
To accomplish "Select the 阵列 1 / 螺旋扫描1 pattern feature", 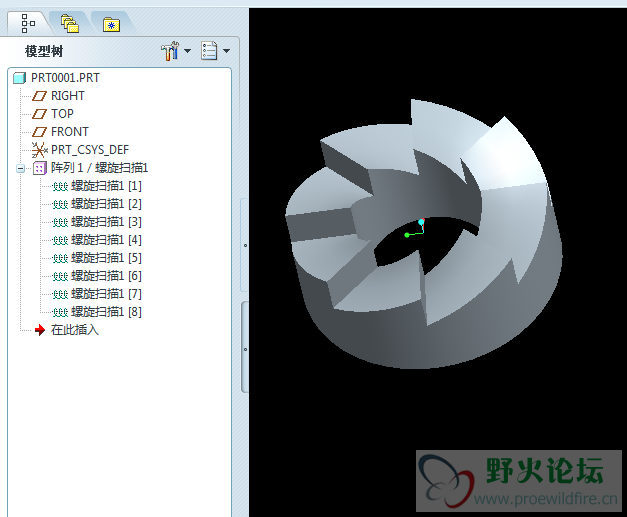I will (x=99, y=168).
